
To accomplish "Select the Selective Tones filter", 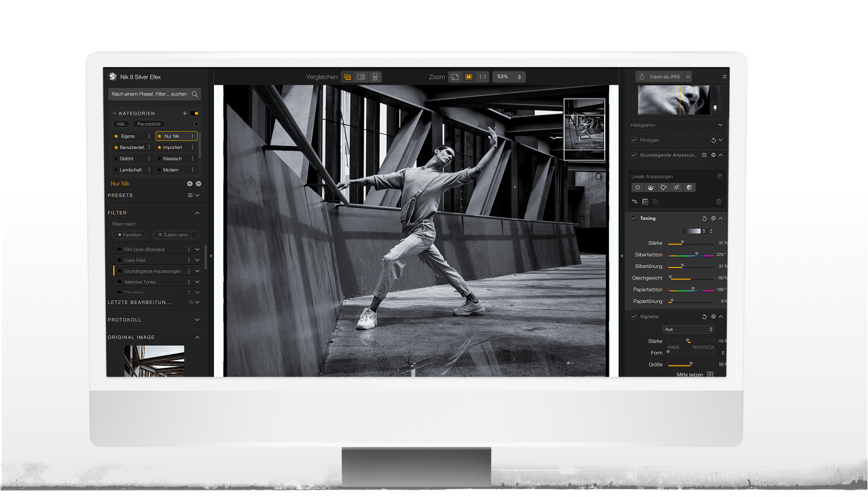I will (139, 282).
